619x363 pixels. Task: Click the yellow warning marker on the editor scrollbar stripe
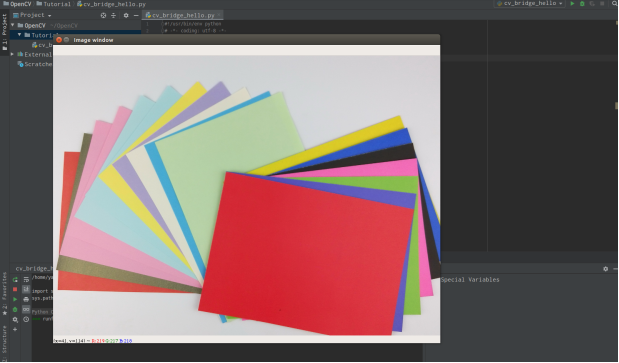click(617, 106)
